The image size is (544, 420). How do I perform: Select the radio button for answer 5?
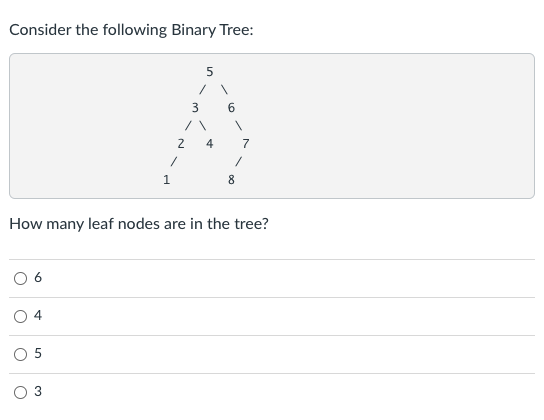point(20,354)
